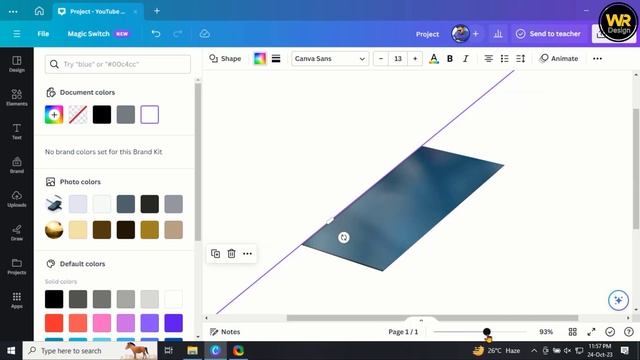Open the Magic assistant sparkle button

(x=618, y=300)
